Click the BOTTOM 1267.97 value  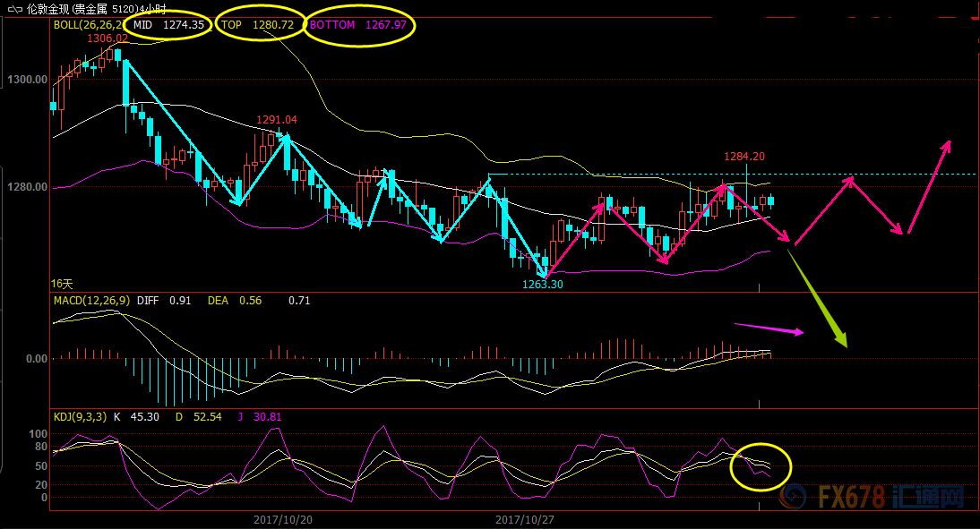[x=358, y=25]
